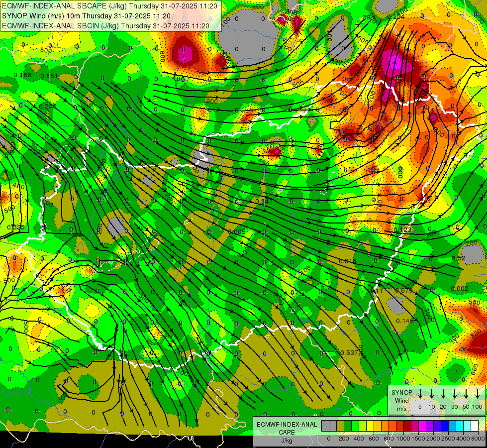
Task: Click the 1500 value on legend scale
Action: [418, 439]
